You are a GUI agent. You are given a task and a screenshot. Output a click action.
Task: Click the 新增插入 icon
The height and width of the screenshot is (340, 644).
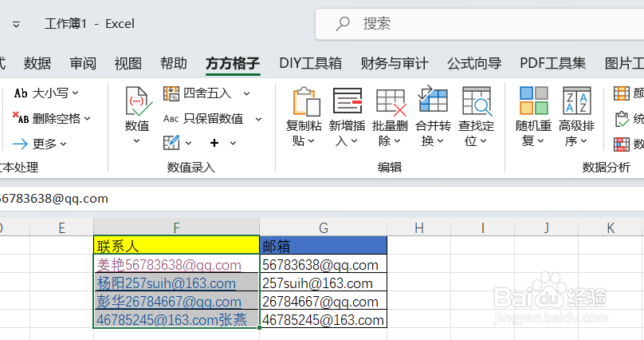click(x=348, y=101)
